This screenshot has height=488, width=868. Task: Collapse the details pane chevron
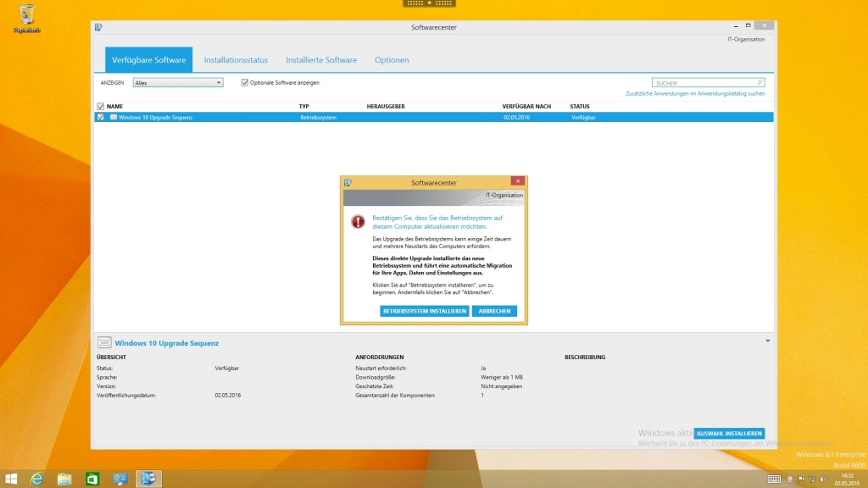pyautogui.click(x=768, y=341)
